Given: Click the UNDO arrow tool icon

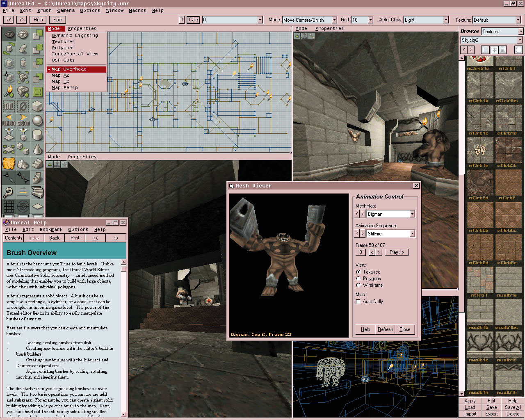Looking at the screenshot, I should click(x=9, y=120).
